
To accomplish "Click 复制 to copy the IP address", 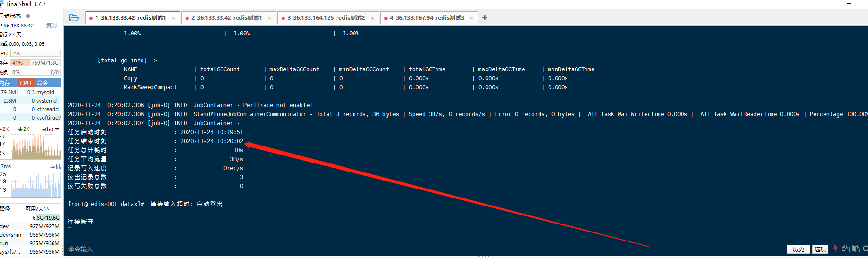I will pos(52,26).
